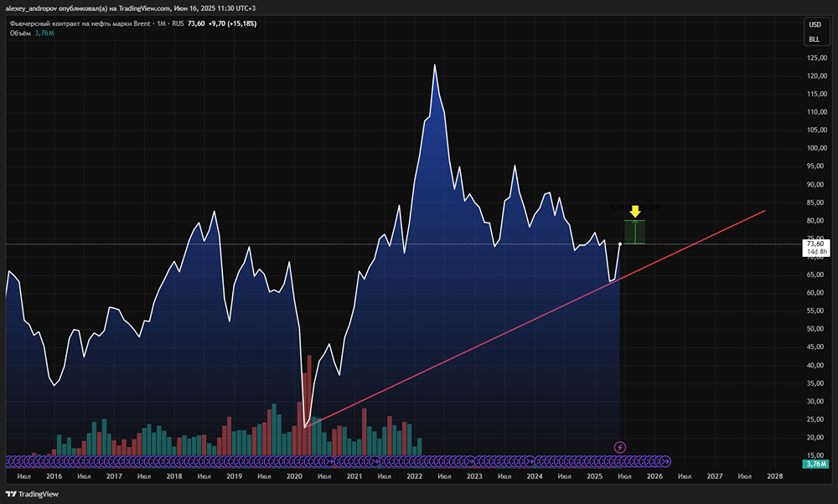
Task: Click the 105,00 price axis label
Action: pos(817,131)
